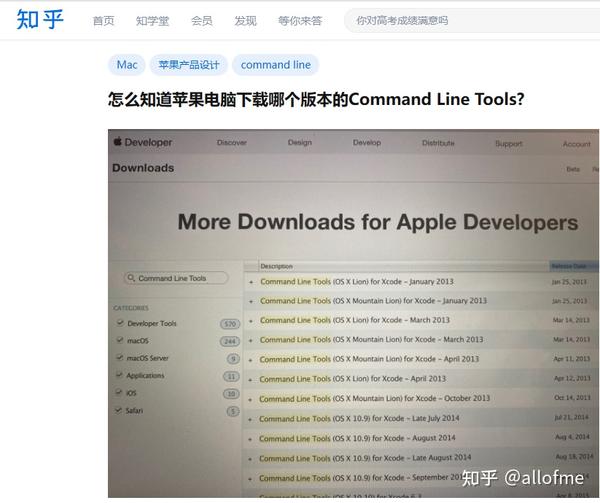Expand the Mountain Lion April 2013 row
This screenshot has height=503, width=600.
(251, 360)
